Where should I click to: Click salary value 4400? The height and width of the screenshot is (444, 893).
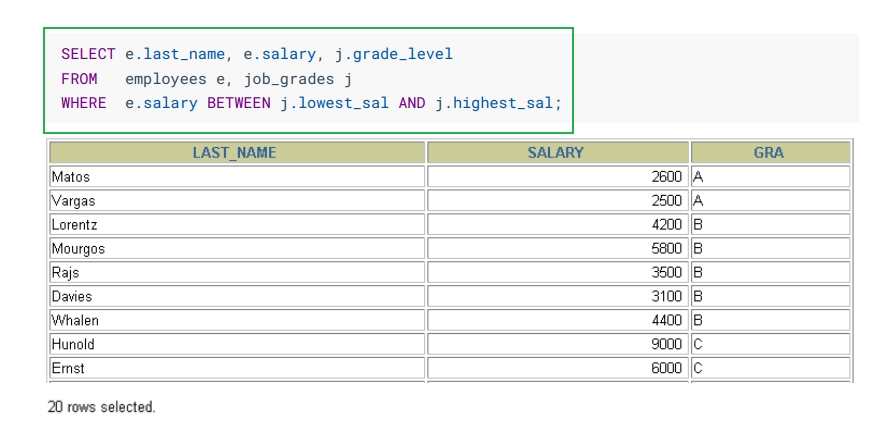[x=666, y=320]
